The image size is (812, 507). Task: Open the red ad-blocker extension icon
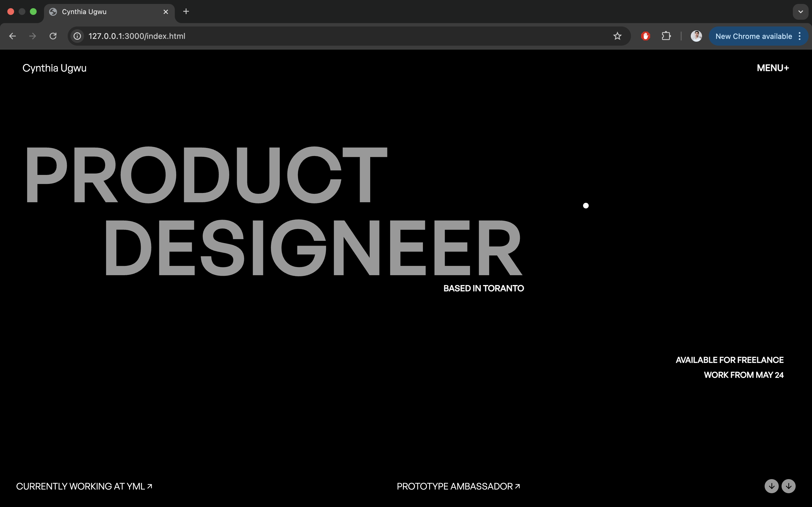pyautogui.click(x=645, y=36)
